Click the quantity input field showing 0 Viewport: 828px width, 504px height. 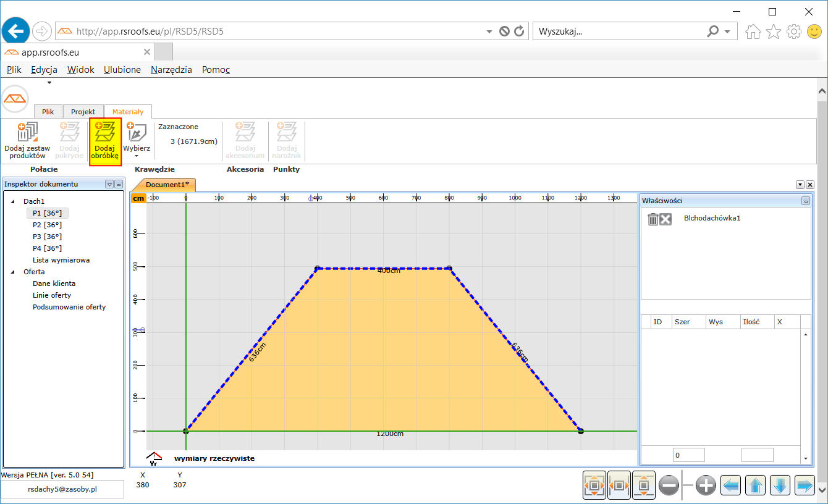(x=688, y=455)
